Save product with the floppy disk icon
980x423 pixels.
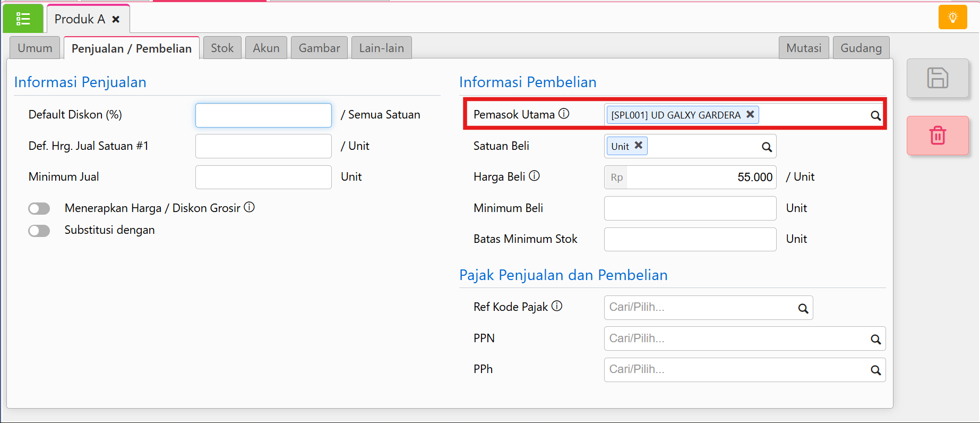point(938,78)
